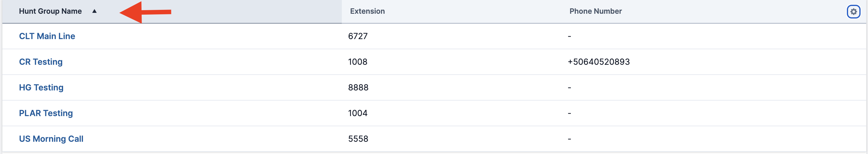Sort by the Hunt Group Name column

coord(50,11)
